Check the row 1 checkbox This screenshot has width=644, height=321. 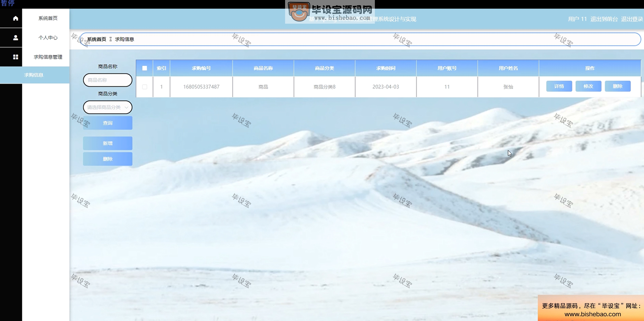[144, 87]
